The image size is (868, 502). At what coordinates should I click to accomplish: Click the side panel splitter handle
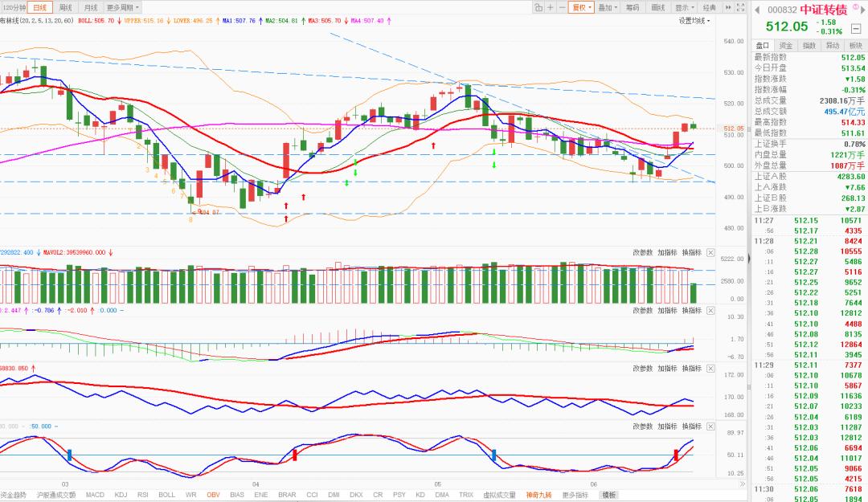tap(749, 257)
